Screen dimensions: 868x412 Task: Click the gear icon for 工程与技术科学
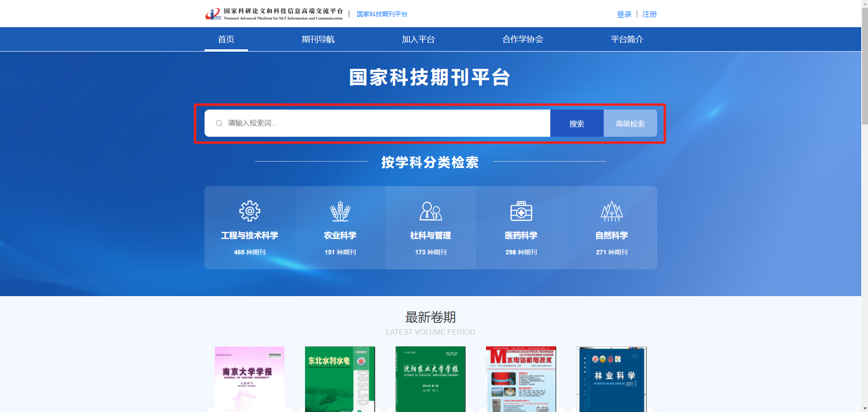(250, 211)
